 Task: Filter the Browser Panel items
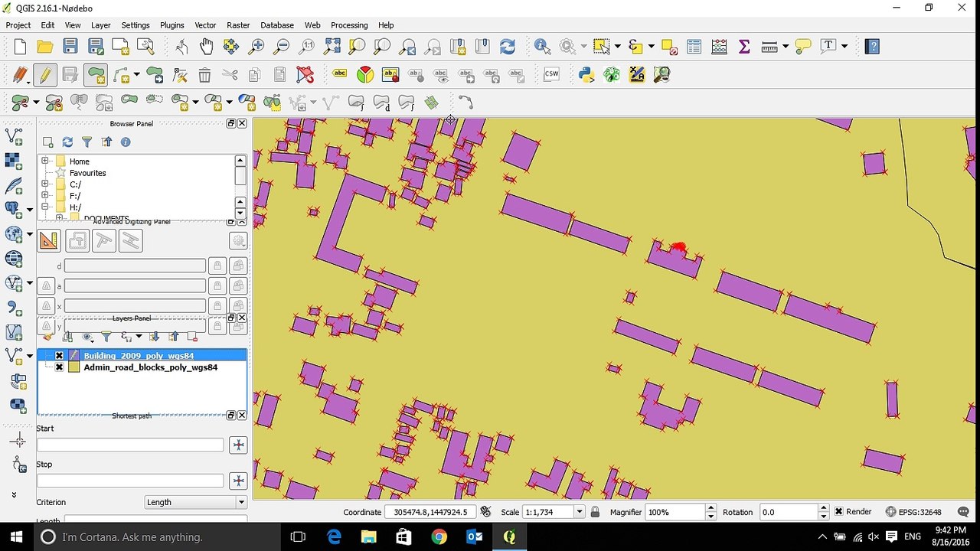(x=87, y=142)
